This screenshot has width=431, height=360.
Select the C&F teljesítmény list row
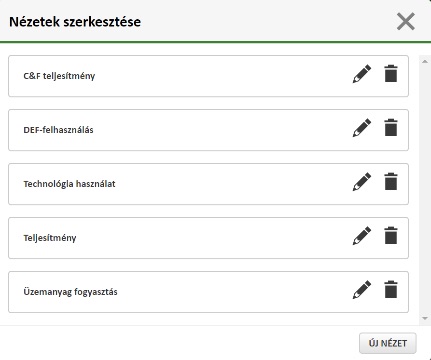208,76
